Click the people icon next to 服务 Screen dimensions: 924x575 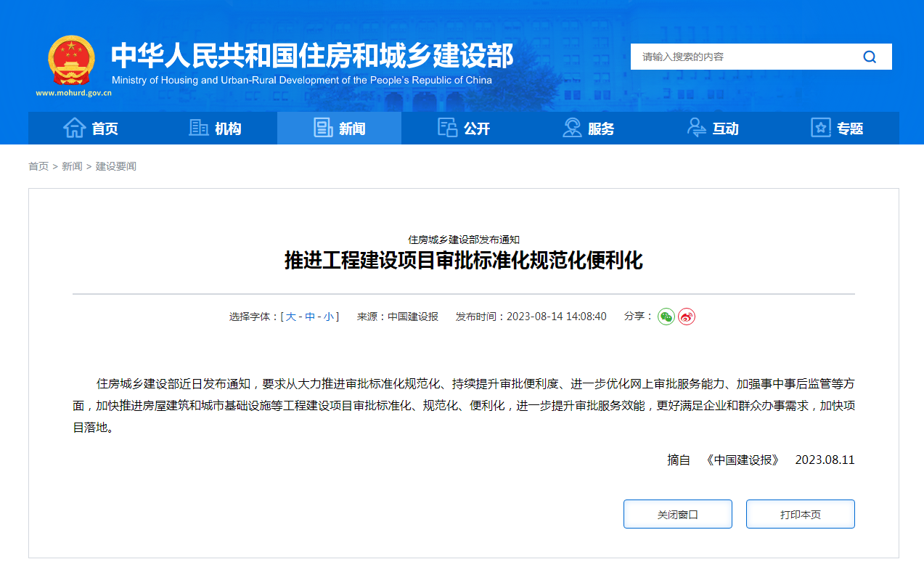click(x=571, y=127)
